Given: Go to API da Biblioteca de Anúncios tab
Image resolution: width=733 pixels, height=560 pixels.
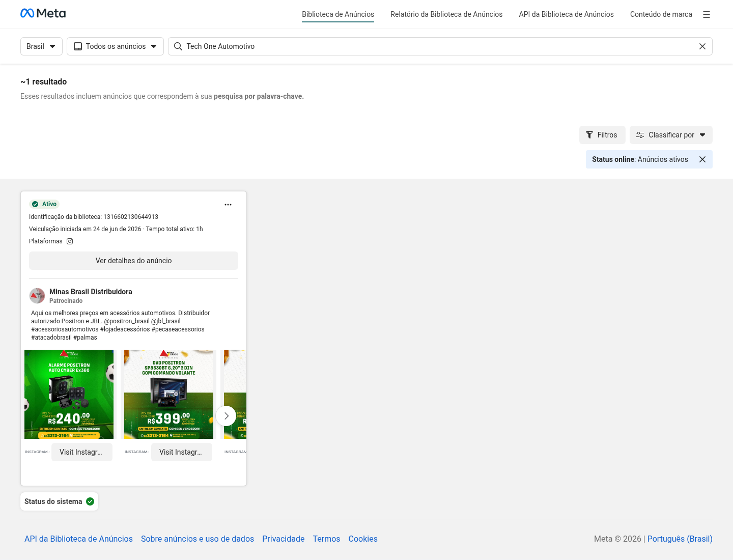Looking at the screenshot, I should pyautogui.click(x=566, y=14).
